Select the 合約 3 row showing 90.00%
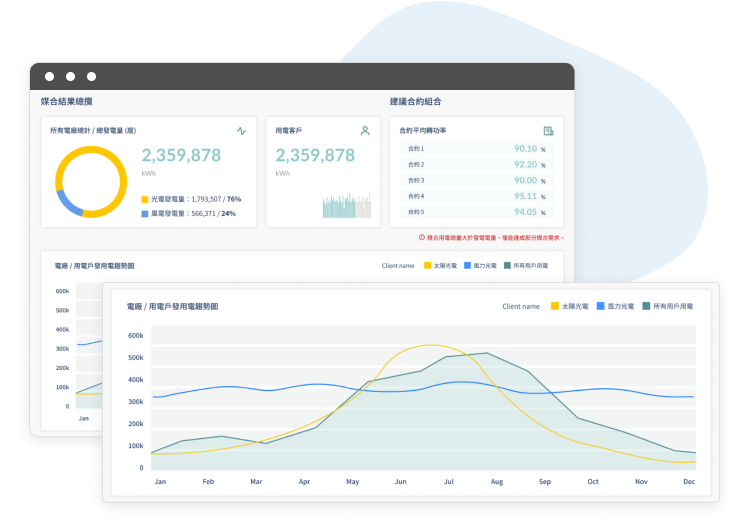Screen dimensions: 750x525 click(477, 180)
